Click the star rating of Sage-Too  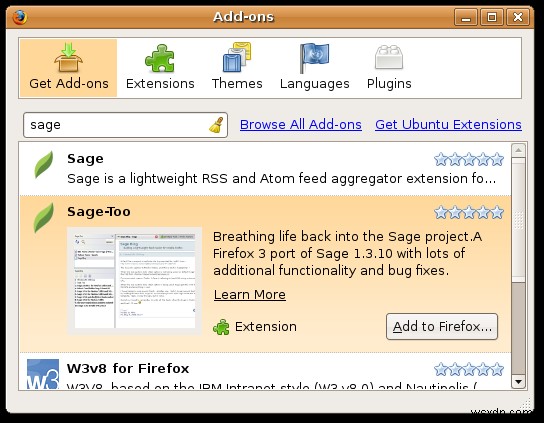click(x=469, y=212)
